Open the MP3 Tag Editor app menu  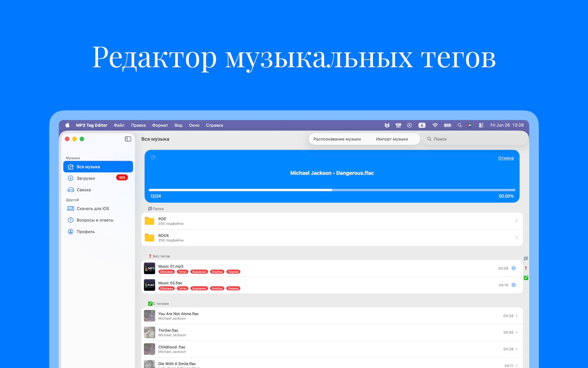pyautogui.click(x=91, y=126)
